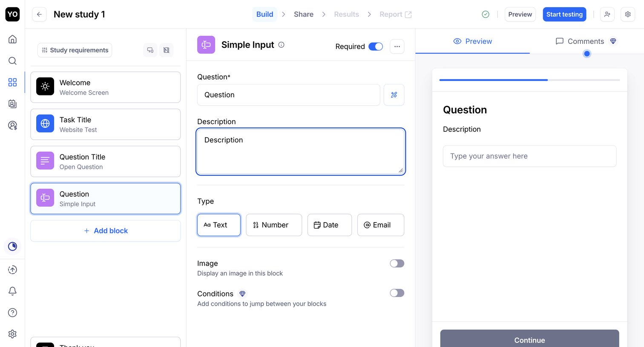Click the preview progress bar

529,80
